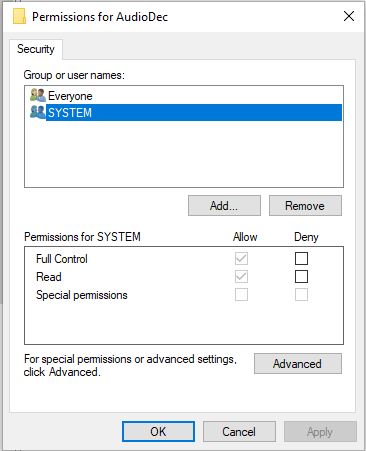Click the Read permission label
Image resolution: width=366 pixels, height=451 pixels.
[x=49, y=277]
